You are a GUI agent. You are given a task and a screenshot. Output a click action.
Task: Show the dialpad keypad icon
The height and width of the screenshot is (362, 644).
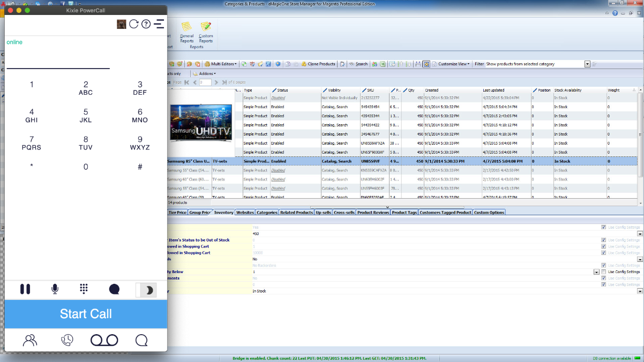coord(84,289)
